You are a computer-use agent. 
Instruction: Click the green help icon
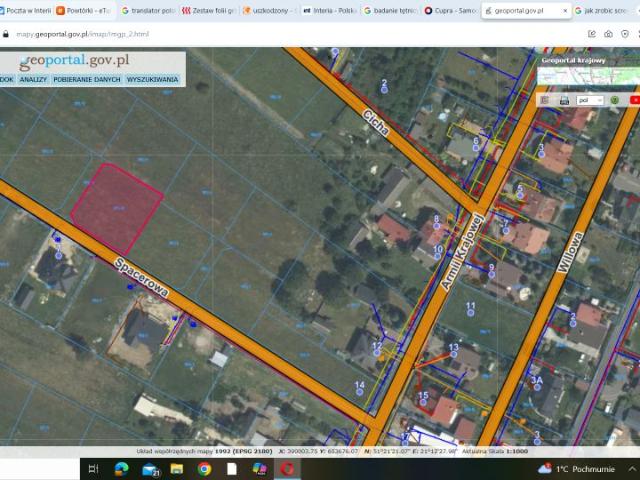614,100
